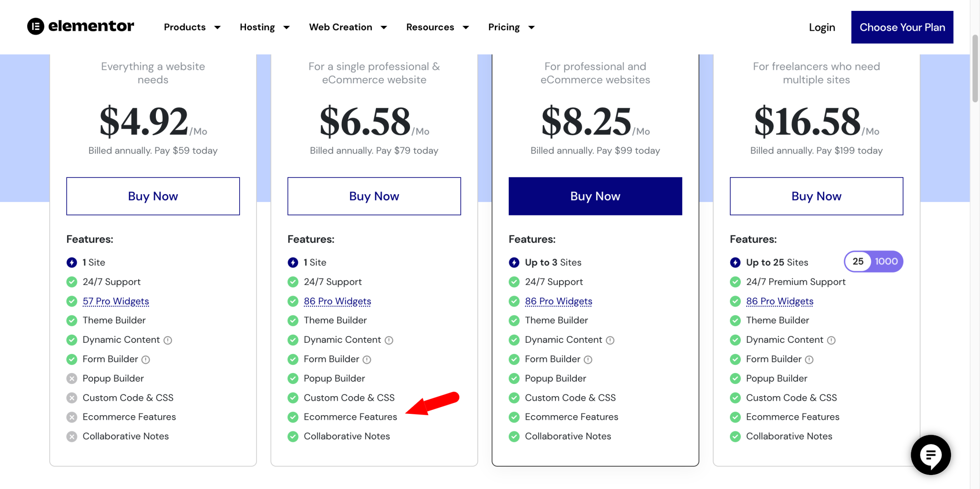Open the Products menu
This screenshot has width=980, height=489.
pos(184,27)
